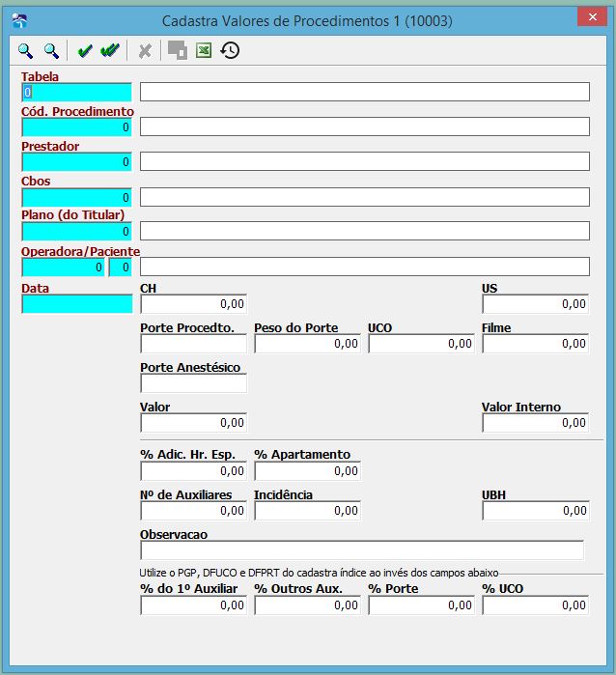This screenshot has width=616, height=675.
Task: Click the single green checkmark confirm icon
Action: tap(85, 51)
